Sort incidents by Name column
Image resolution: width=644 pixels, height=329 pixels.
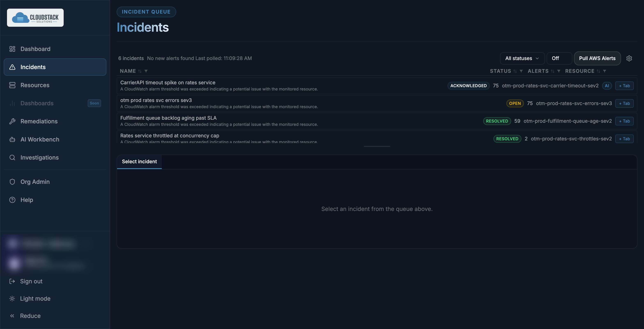pos(140,71)
